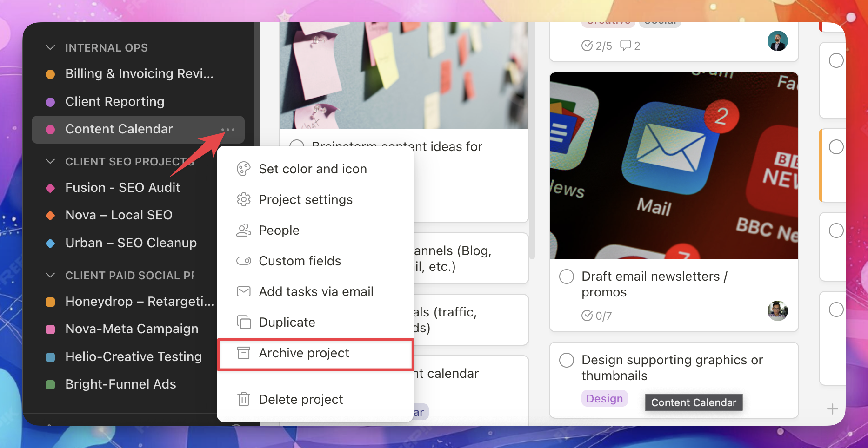Complete the Draft email newsletters / promos task
The width and height of the screenshot is (868, 448).
tap(567, 277)
